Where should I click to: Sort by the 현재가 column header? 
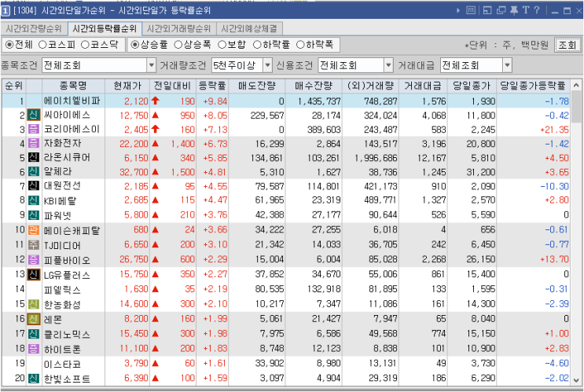127,86
